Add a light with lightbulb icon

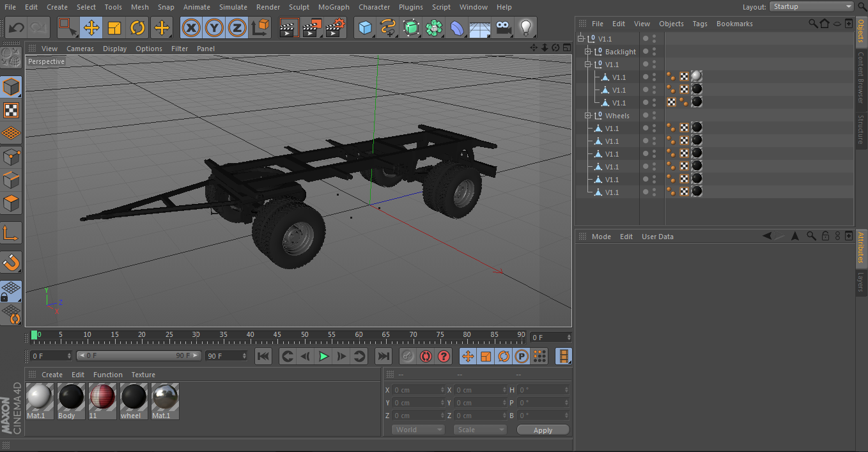[x=525, y=27]
